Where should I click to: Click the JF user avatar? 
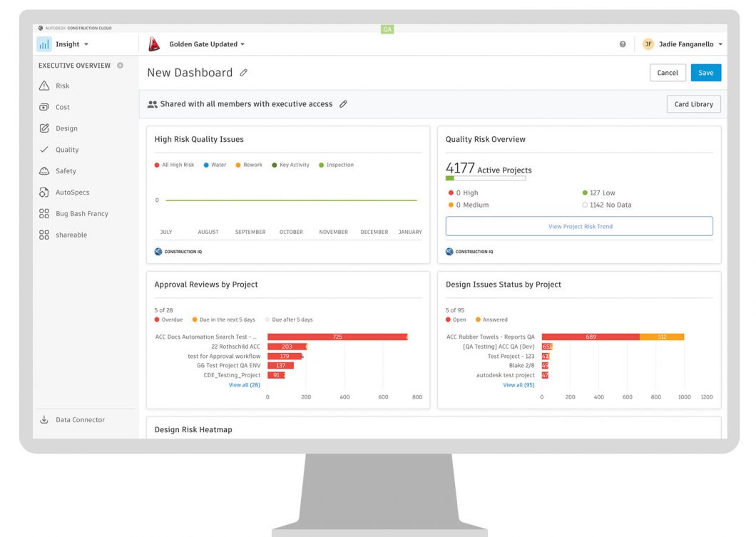point(648,44)
